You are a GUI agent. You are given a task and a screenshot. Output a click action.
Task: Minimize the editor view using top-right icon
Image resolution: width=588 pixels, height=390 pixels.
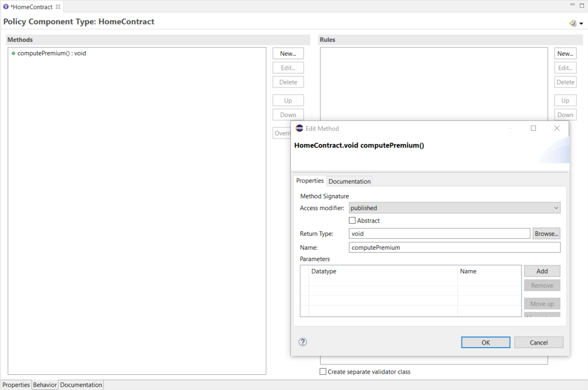click(572, 5)
